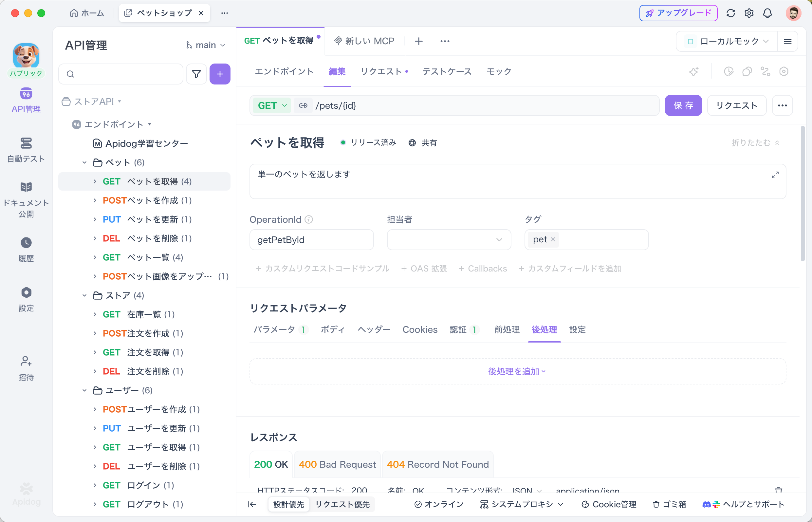The image size is (812, 522).
Task: Select the 前処理 parameters tab
Action: pos(507,329)
